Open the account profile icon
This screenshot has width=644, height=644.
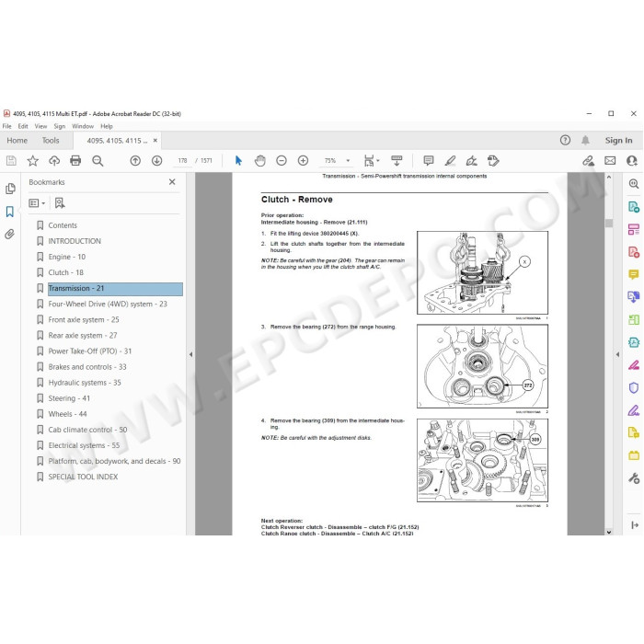632,161
